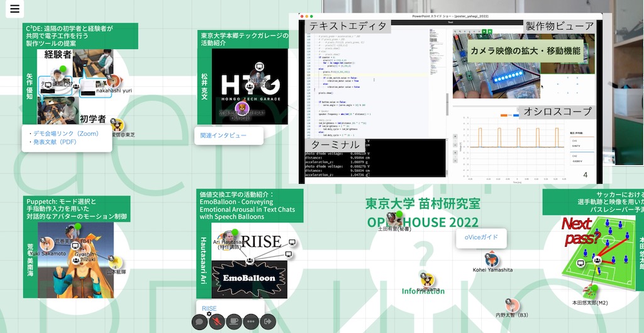
Task: Select 内野太智（B3） avatar
Action: point(512,305)
